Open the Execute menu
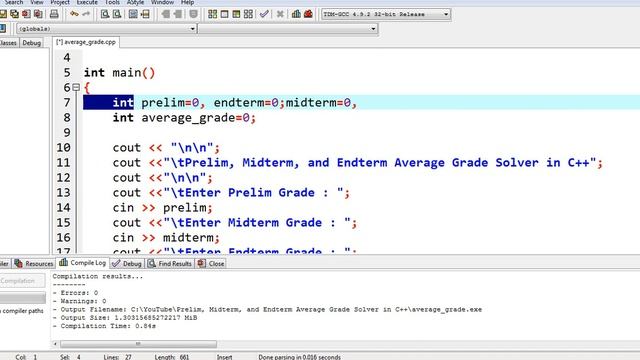This screenshot has height=360, width=640. 87,2
